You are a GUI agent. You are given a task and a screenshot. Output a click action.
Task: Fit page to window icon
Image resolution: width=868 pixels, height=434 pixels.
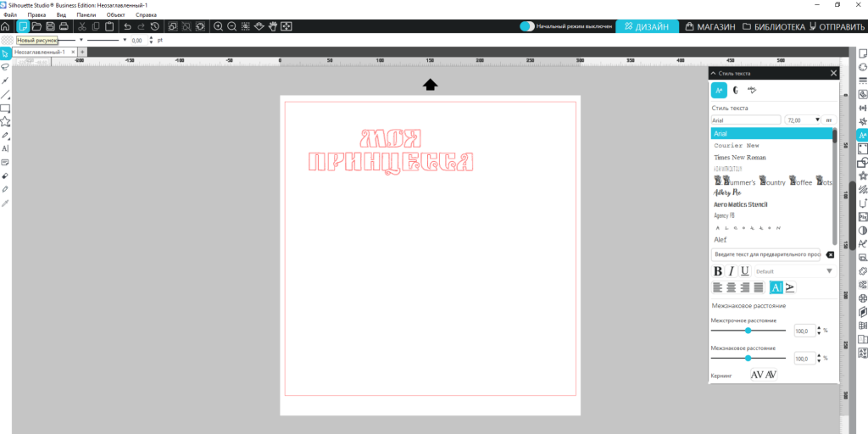point(287,26)
